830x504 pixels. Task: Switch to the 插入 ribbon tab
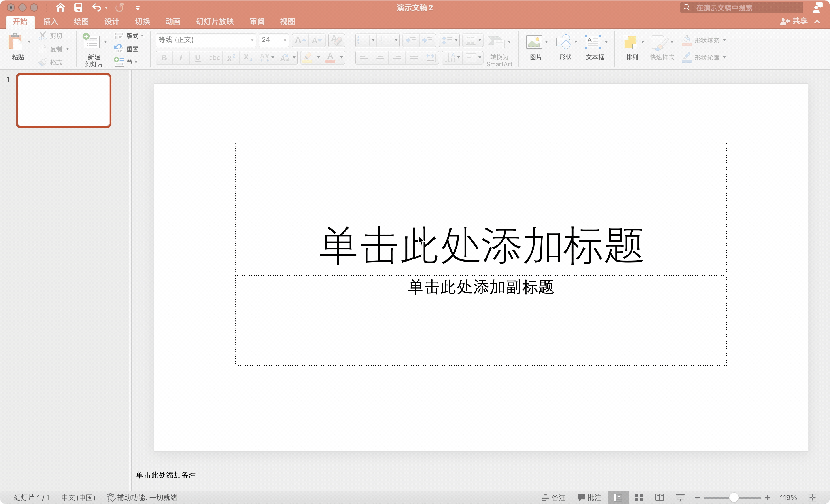pos(50,21)
